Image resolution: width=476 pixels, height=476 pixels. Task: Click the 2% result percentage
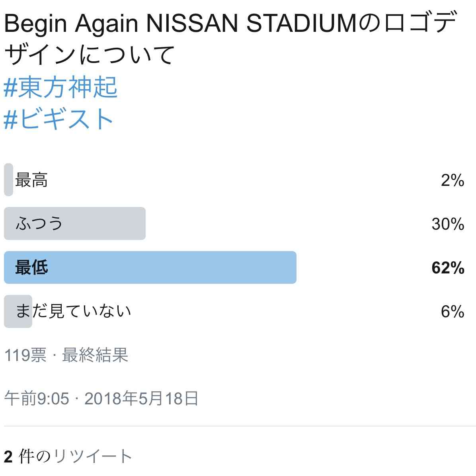pos(453,180)
